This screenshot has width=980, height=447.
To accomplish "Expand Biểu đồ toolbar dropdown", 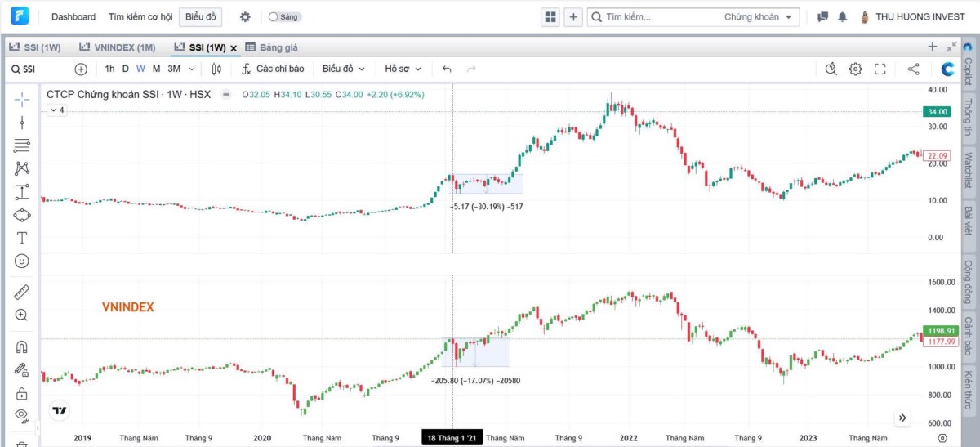I will tap(344, 69).
